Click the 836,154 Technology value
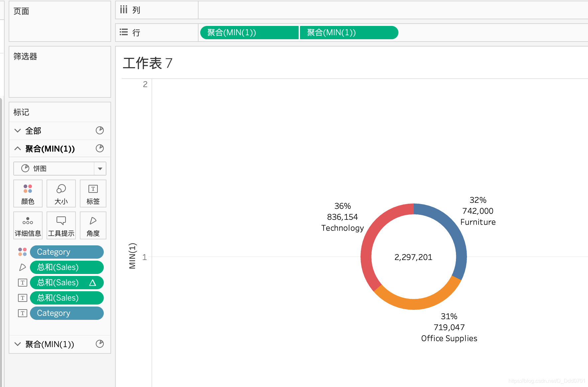 pos(343,217)
